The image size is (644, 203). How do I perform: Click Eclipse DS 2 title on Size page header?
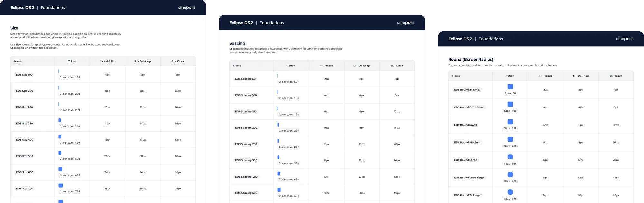coord(22,7)
